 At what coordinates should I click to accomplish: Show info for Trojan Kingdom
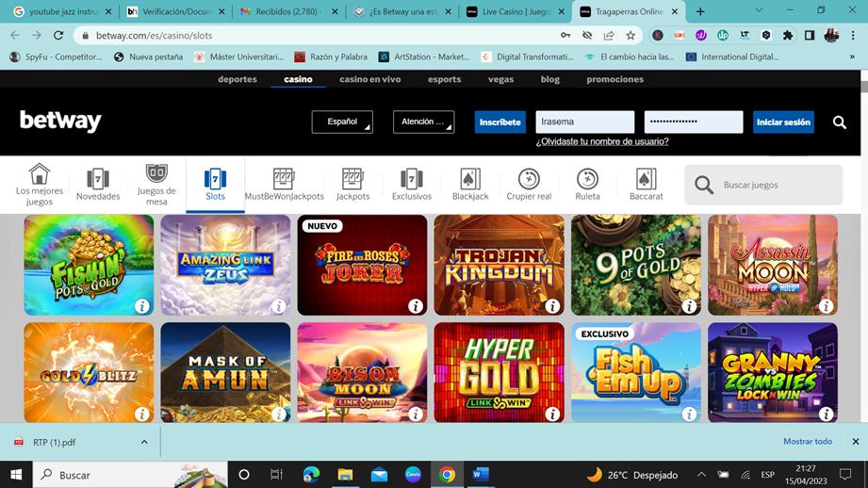[x=552, y=306]
